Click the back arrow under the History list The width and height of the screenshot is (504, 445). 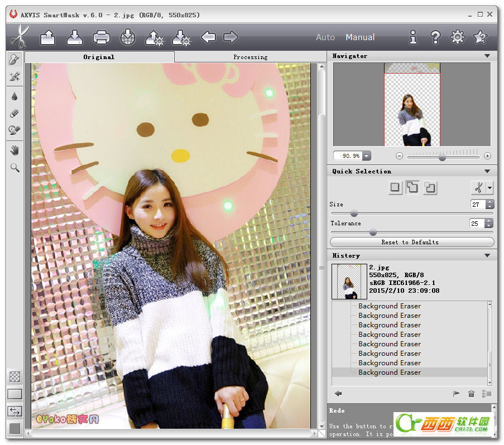[338, 394]
